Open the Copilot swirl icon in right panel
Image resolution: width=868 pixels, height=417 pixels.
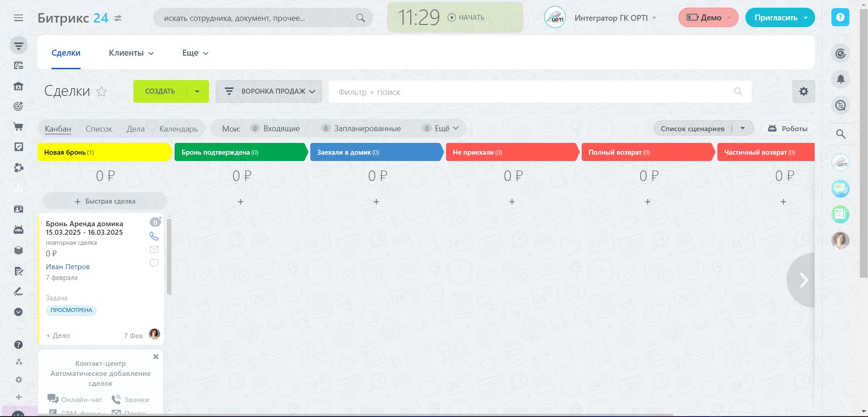coord(840,54)
